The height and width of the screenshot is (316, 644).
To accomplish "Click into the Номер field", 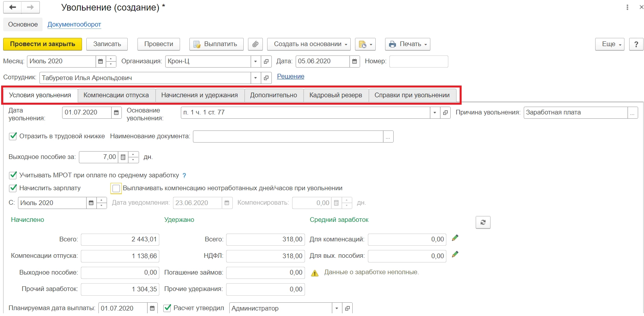I will point(419,61).
